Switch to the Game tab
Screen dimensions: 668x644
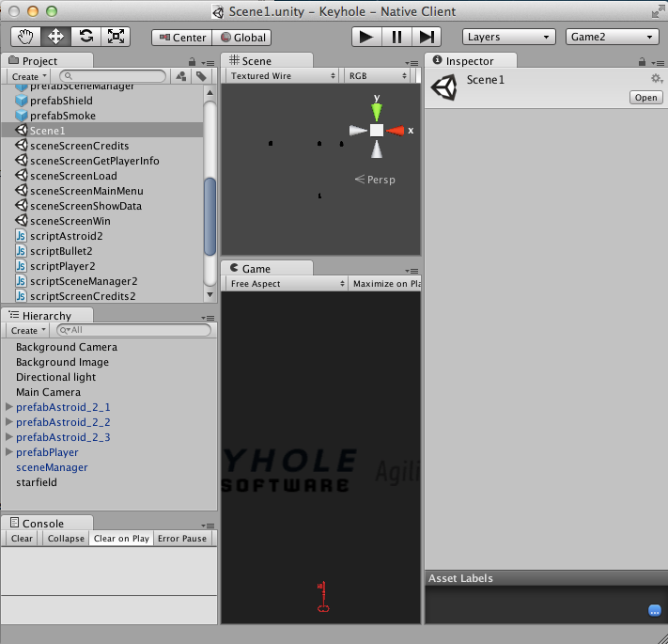(x=256, y=268)
